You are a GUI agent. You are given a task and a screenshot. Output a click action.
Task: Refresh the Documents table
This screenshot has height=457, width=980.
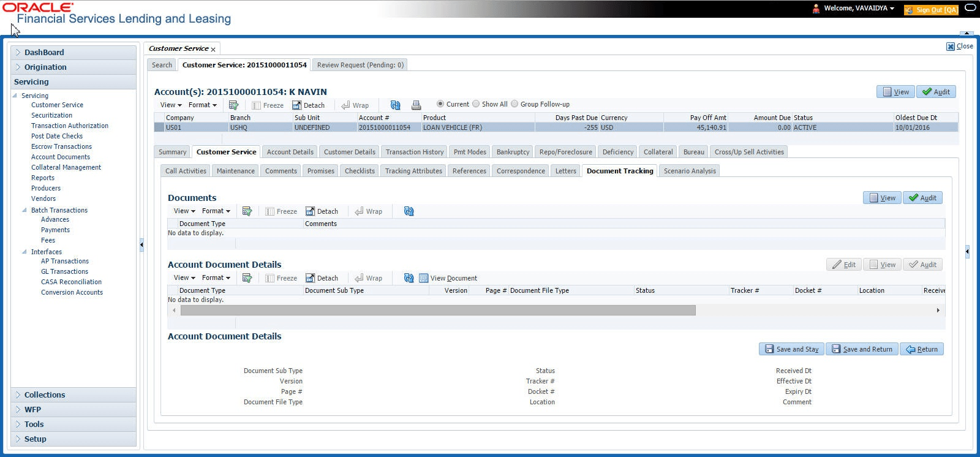[x=409, y=211]
